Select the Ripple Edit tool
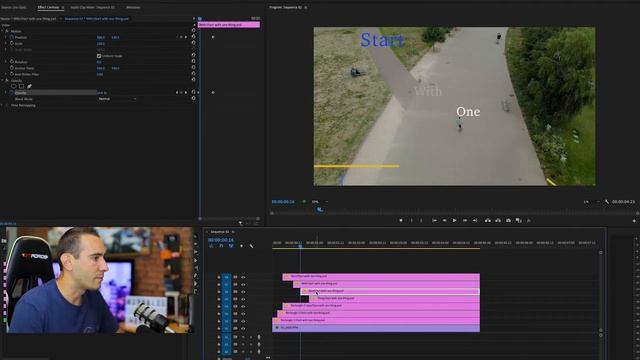The image size is (640, 360). click(196, 252)
